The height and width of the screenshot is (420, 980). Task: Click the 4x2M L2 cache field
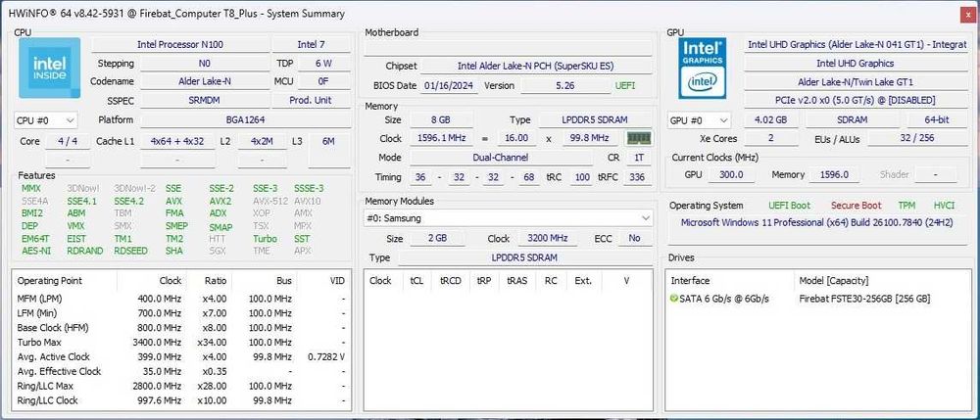pos(263,142)
